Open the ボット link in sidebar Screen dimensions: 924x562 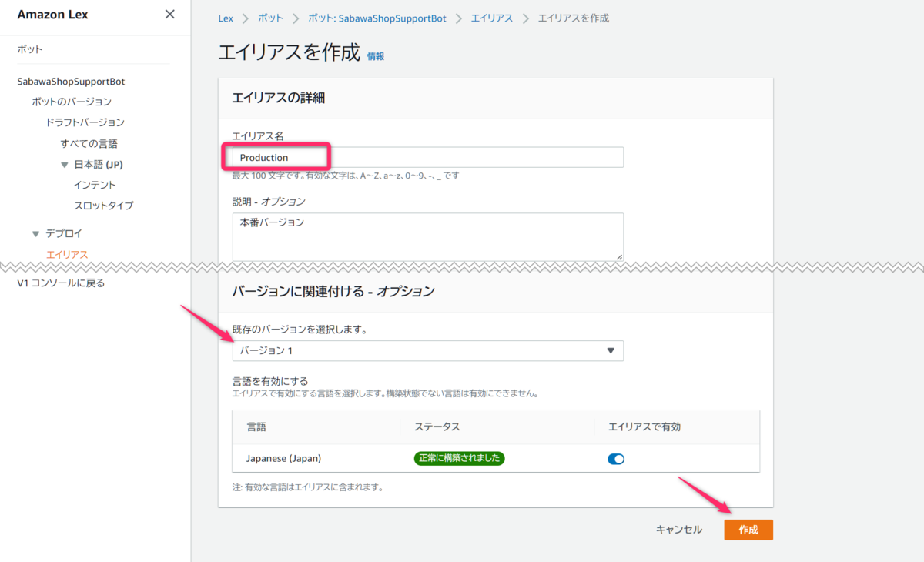pyautogui.click(x=30, y=49)
